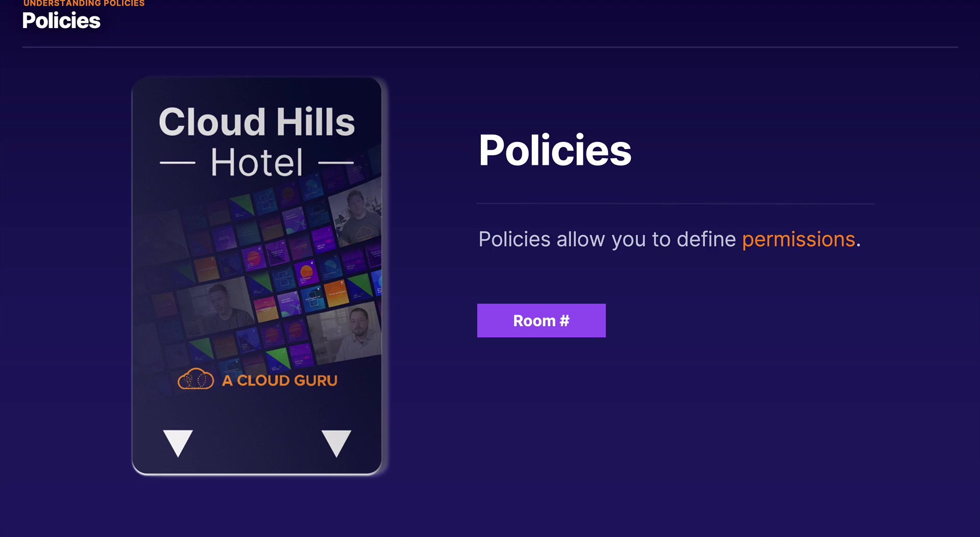Click the right white triangle on the key card
This screenshot has height=537, width=980.
click(336, 442)
